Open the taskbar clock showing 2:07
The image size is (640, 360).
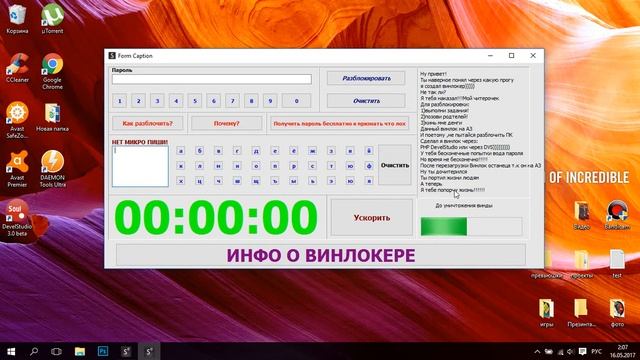(623, 351)
